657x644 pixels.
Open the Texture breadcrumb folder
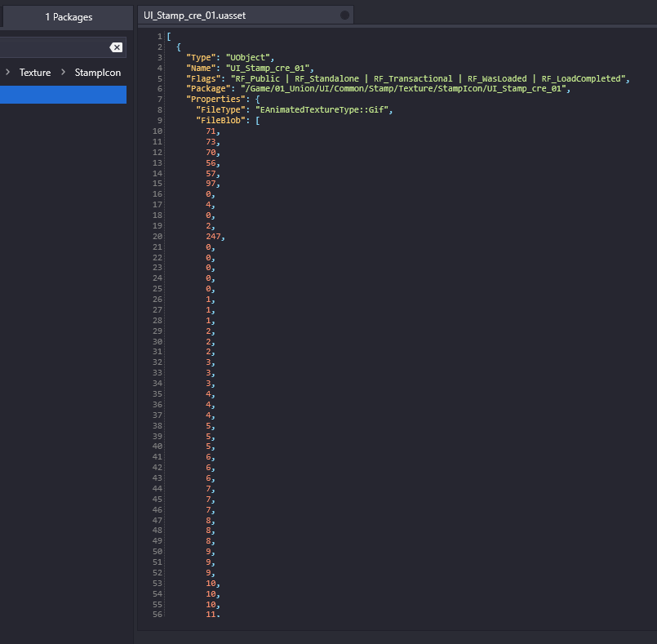click(x=35, y=73)
